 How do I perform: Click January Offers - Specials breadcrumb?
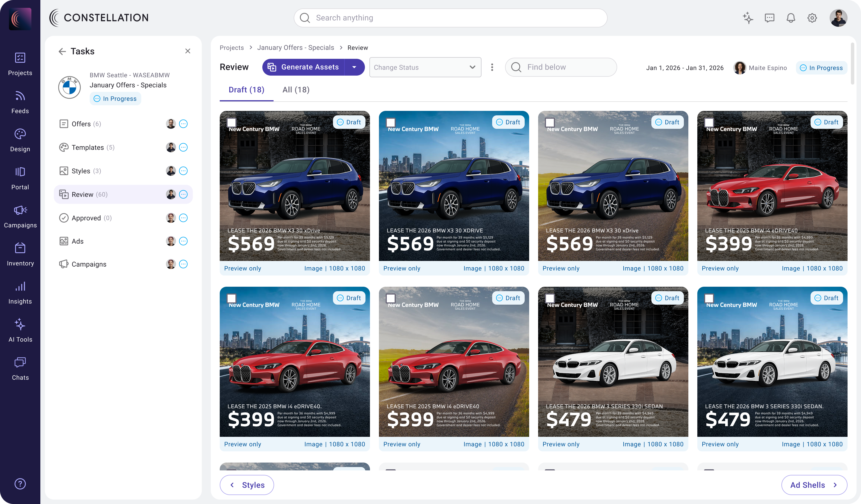coord(295,48)
